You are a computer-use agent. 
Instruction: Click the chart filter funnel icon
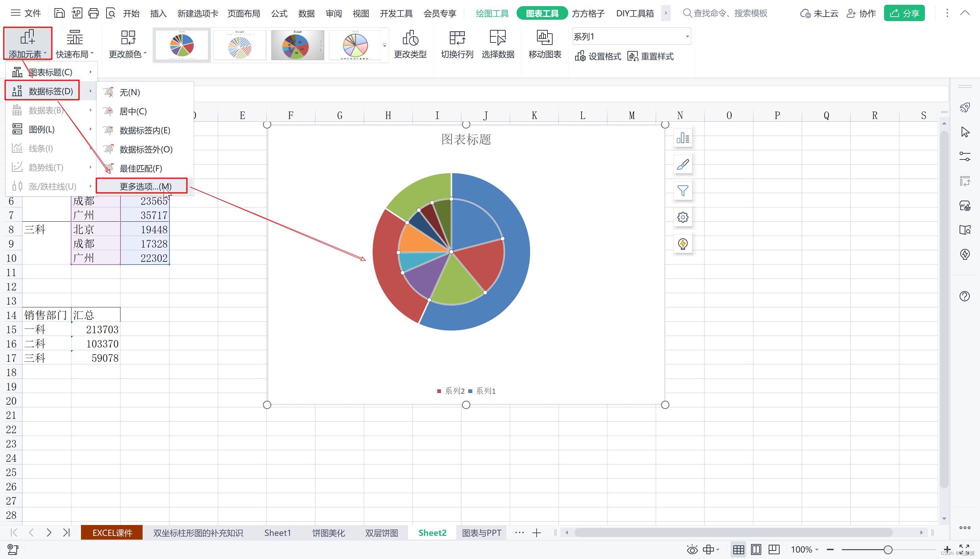coord(683,191)
